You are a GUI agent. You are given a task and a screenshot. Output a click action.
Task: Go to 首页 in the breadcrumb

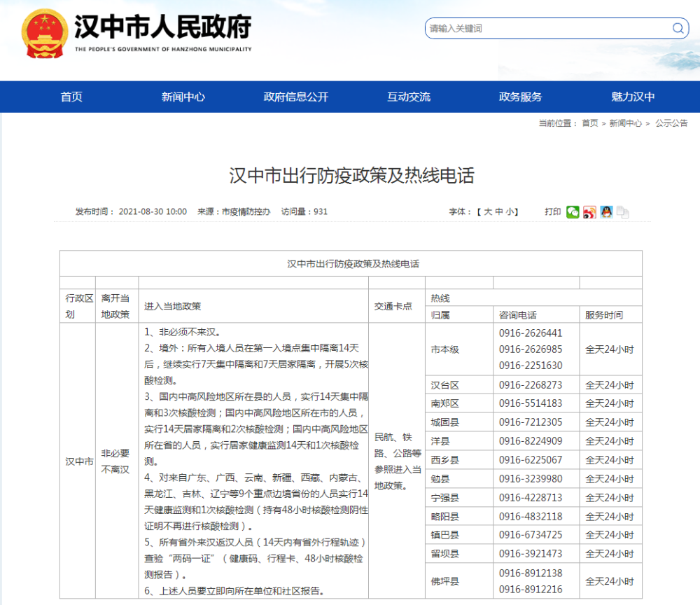(x=589, y=123)
